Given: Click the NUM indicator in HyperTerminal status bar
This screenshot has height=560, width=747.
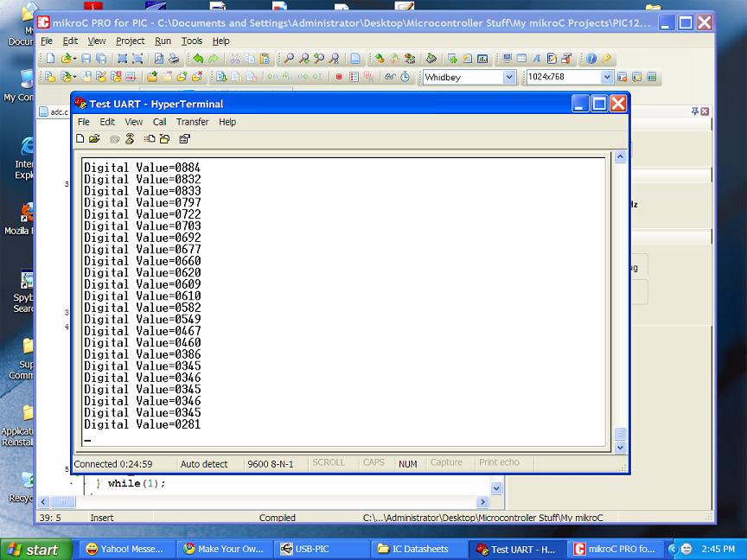Looking at the screenshot, I should coord(408,464).
